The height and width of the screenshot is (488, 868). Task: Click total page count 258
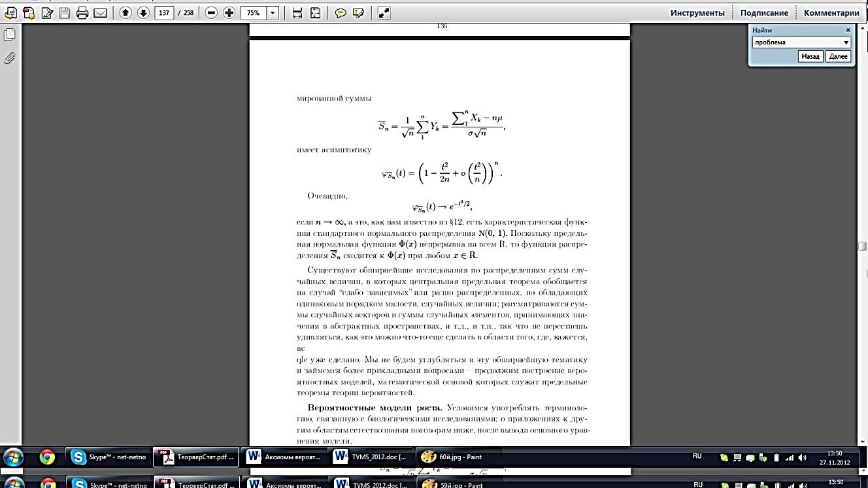[188, 12]
